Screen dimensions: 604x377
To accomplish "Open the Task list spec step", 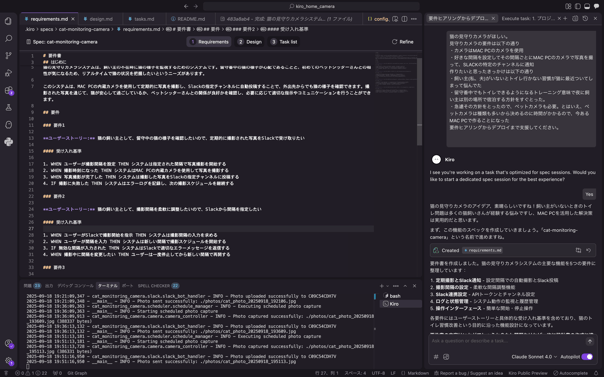I will (284, 42).
